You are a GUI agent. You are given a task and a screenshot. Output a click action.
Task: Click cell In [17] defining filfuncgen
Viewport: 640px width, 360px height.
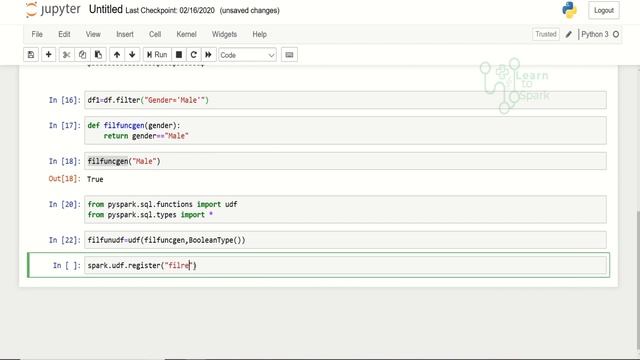point(345,131)
